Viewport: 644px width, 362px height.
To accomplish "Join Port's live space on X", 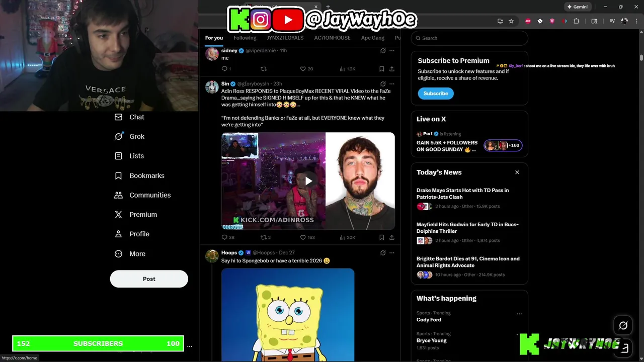I will [469, 141].
